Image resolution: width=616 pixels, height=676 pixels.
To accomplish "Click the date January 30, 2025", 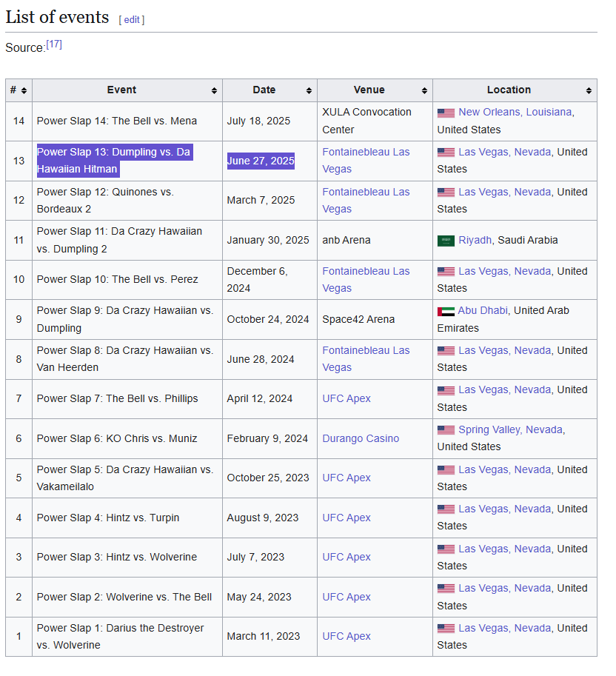I will (268, 240).
